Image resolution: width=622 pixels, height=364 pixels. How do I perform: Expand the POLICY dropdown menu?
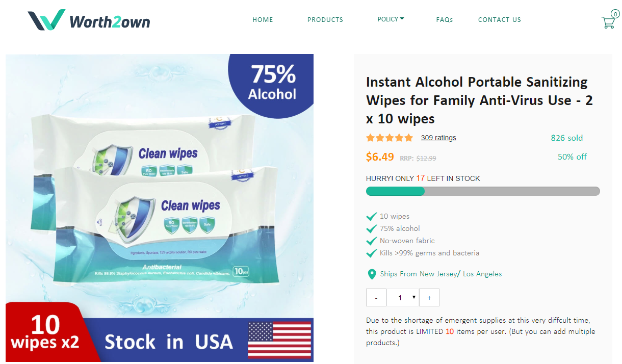pos(391,19)
